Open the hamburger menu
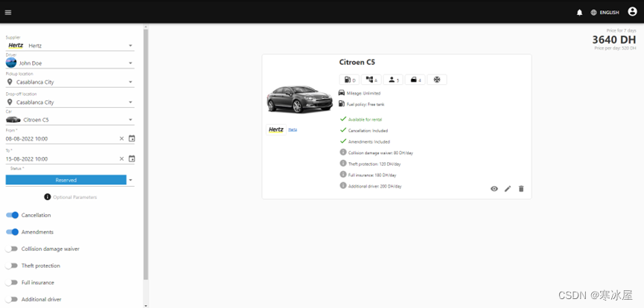644x308 pixels. tap(7, 12)
